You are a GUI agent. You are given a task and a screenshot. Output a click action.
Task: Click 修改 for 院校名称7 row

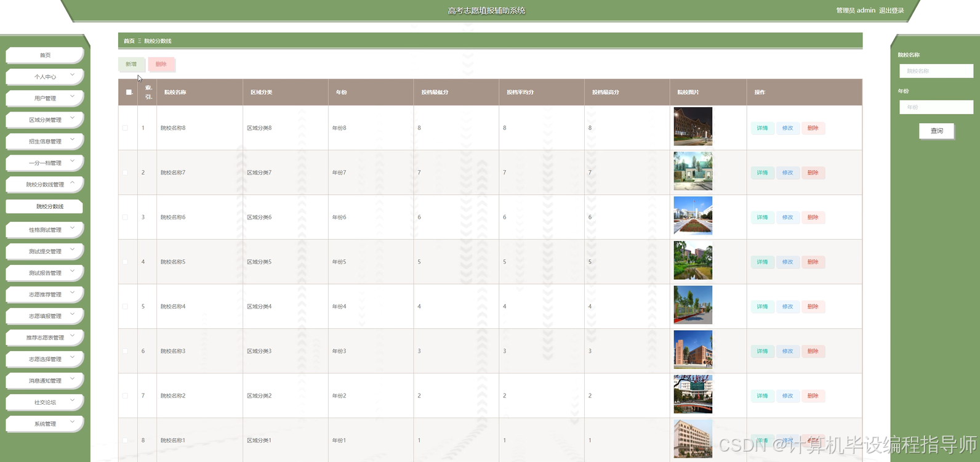pyautogui.click(x=787, y=172)
